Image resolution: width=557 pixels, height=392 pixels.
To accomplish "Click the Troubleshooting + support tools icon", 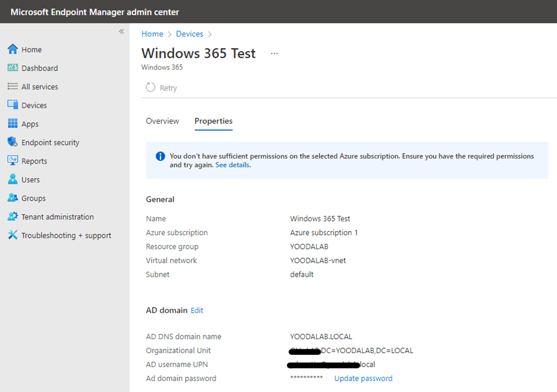I will (x=13, y=235).
